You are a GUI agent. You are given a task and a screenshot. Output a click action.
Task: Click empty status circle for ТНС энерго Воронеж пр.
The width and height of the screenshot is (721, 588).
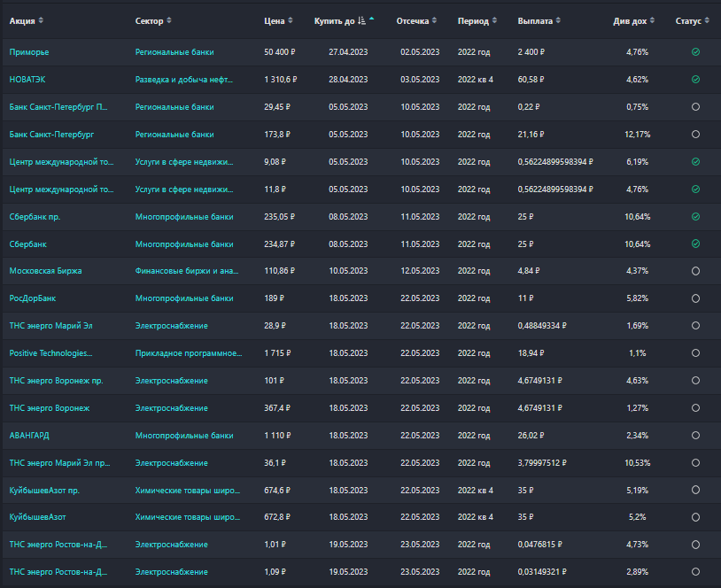[x=695, y=381]
